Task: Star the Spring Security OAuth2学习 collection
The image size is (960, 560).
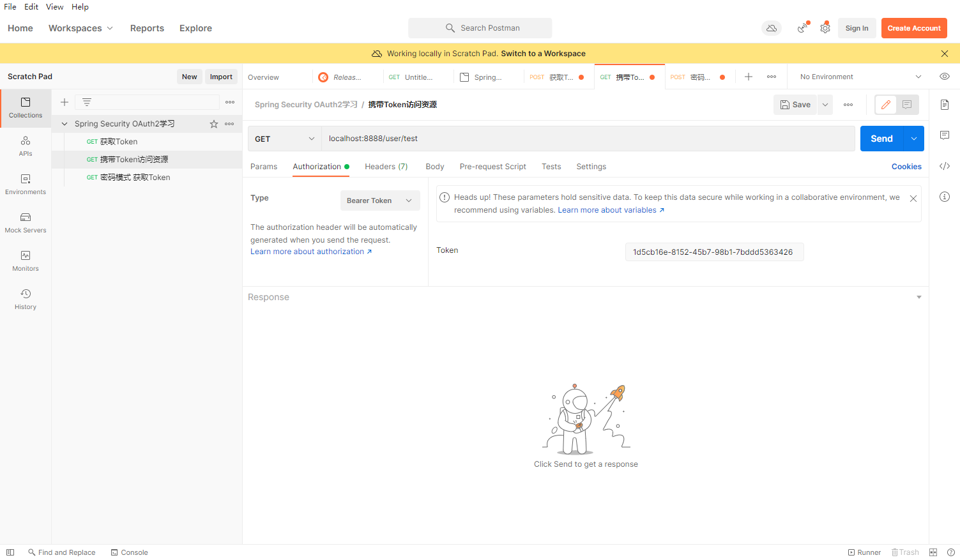Action: (x=214, y=124)
